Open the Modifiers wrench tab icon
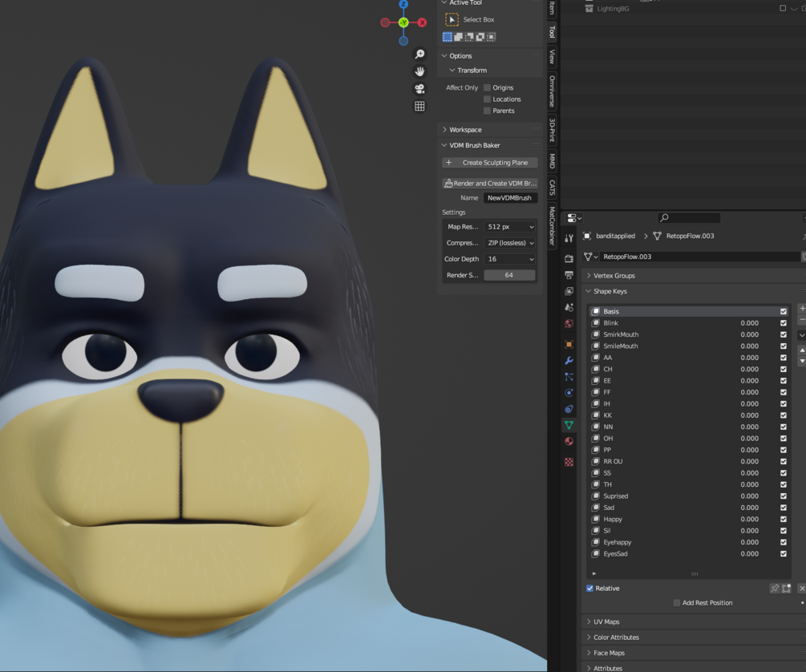The width and height of the screenshot is (806, 672). click(x=569, y=360)
